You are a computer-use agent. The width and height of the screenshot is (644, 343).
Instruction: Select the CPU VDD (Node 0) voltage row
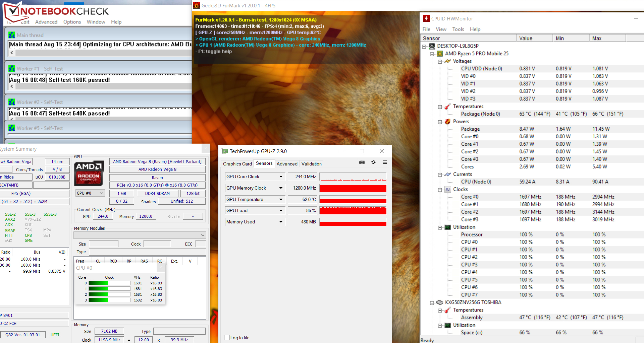(532, 69)
